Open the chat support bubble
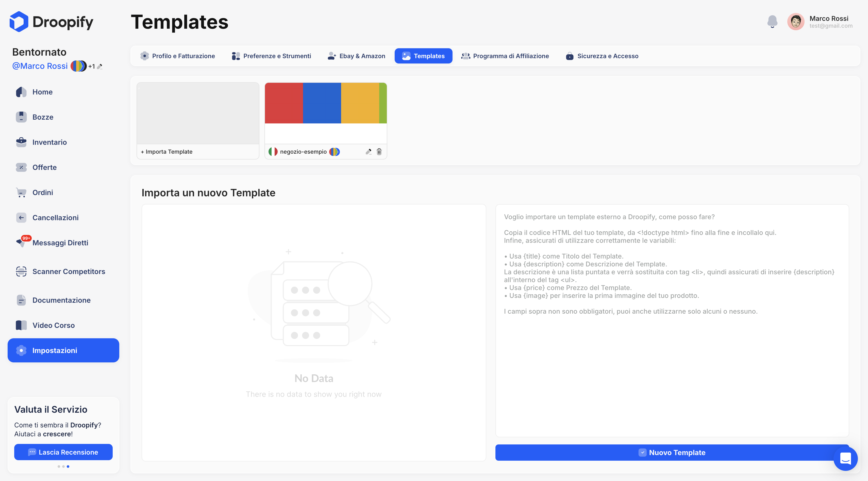 click(845, 459)
